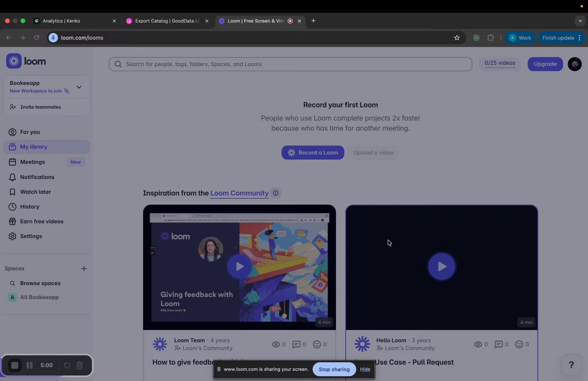Click the Hello Loom avatar icon
Screen dimensions: 588x381
(x=362, y=344)
